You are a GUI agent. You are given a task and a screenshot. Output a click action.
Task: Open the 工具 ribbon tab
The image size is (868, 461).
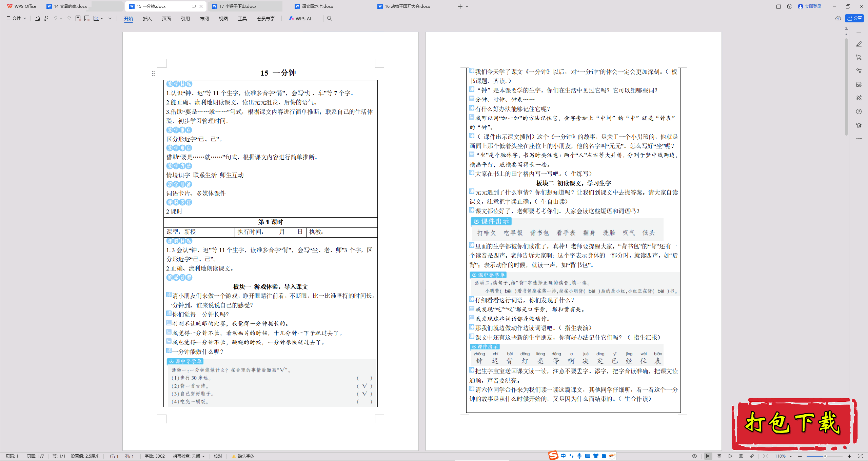click(x=242, y=19)
